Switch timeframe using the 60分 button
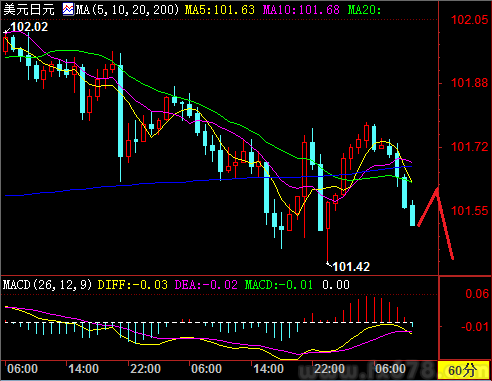This screenshot has width=492, height=381. pos(462,370)
